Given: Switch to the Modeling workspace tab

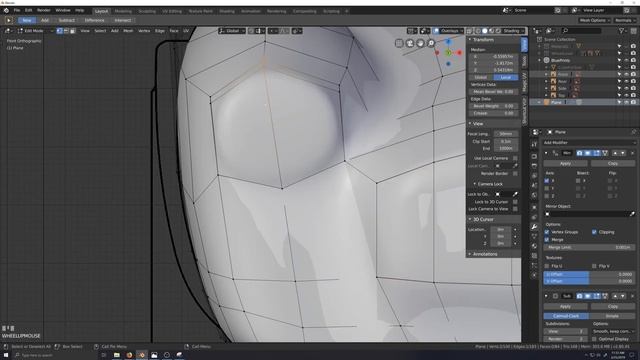Looking at the screenshot, I should click(x=123, y=11).
